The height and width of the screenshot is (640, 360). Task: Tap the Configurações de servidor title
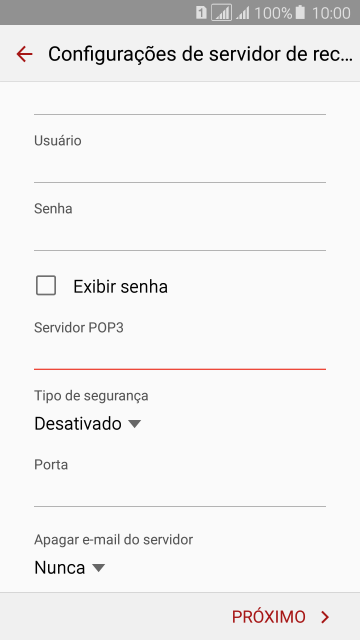coord(200,54)
